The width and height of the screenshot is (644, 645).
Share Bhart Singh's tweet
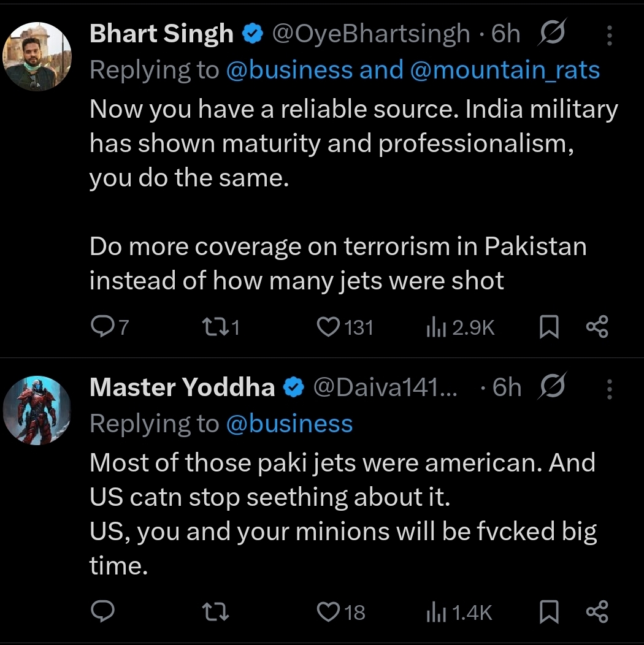[x=597, y=327]
